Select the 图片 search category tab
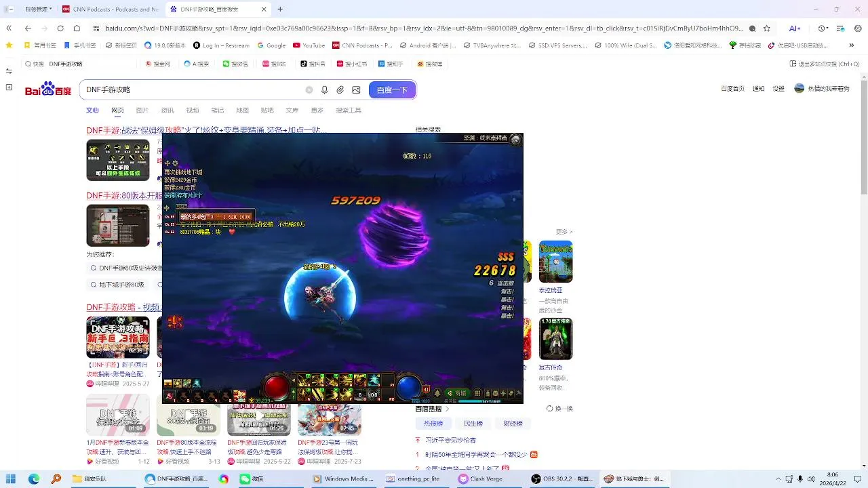This screenshot has width=868, height=488. click(x=142, y=110)
